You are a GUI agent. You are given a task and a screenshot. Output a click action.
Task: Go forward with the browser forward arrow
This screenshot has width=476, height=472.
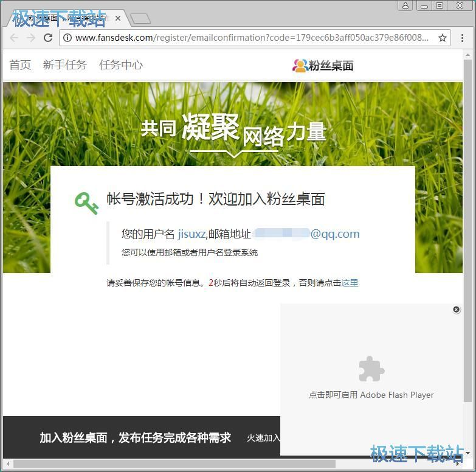tap(30, 38)
